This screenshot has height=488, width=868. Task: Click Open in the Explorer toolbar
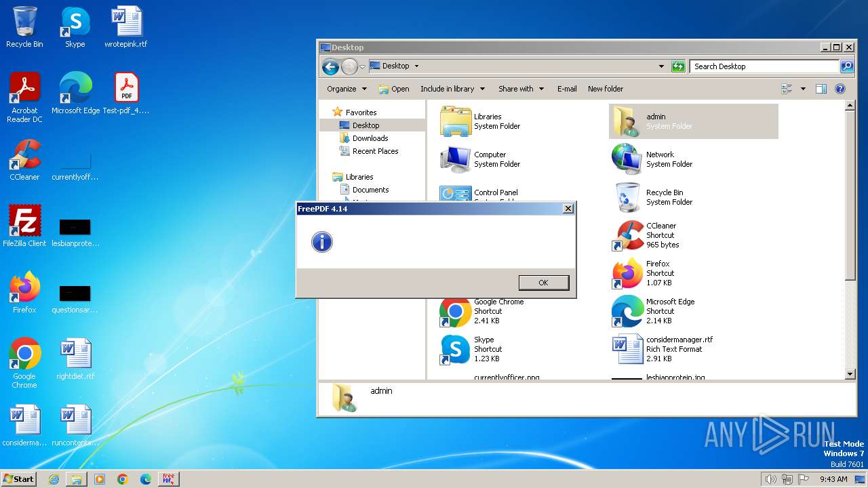coord(394,89)
